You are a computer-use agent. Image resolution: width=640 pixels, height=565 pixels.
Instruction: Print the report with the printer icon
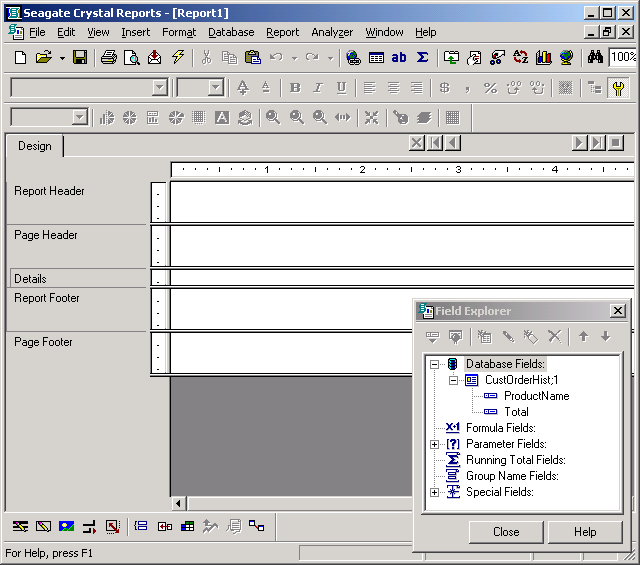tap(109, 58)
